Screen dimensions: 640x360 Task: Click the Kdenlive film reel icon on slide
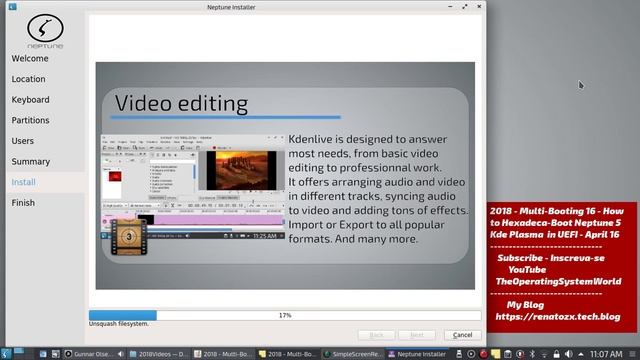(x=129, y=237)
